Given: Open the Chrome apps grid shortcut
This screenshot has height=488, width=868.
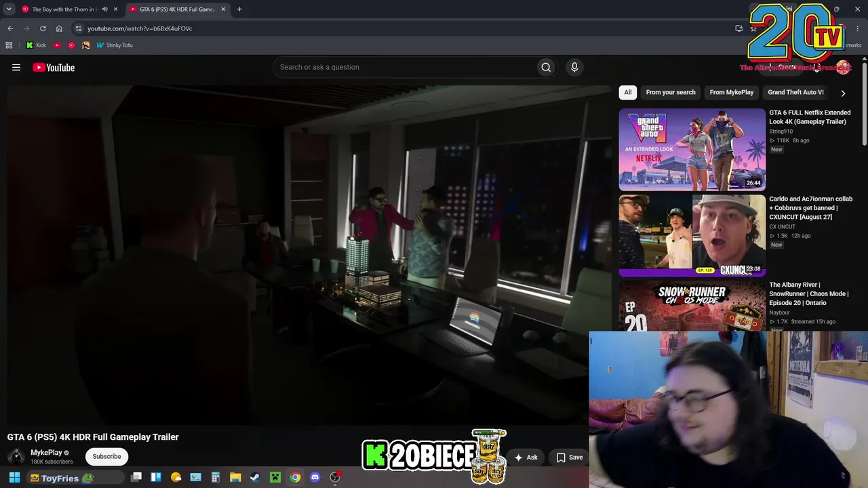Looking at the screenshot, I should pos(9,45).
